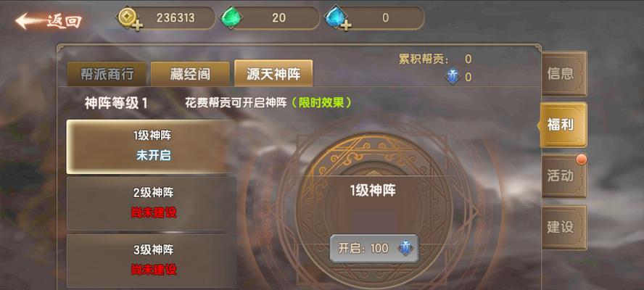Screen dimensions: 644x290
Task: Click the 开启: 100 button
Action: [374, 249]
